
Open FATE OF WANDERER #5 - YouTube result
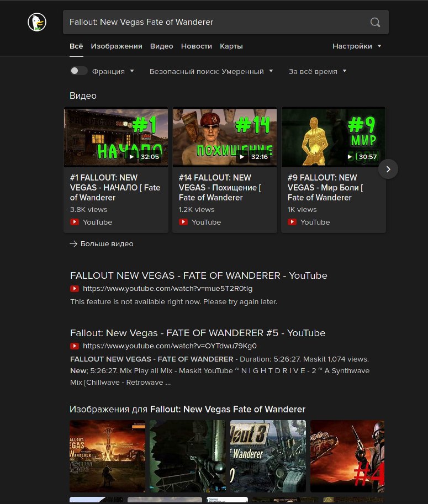tap(198, 333)
